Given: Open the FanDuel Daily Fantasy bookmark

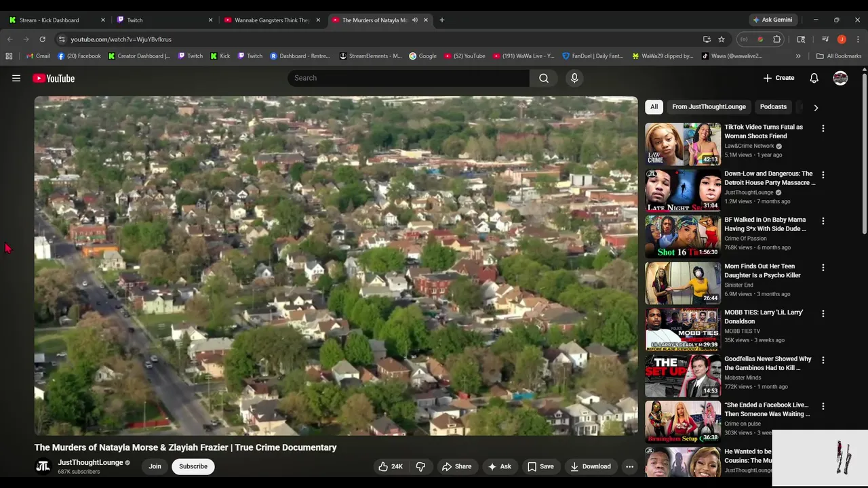Looking at the screenshot, I should pyautogui.click(x=593, y=56).
